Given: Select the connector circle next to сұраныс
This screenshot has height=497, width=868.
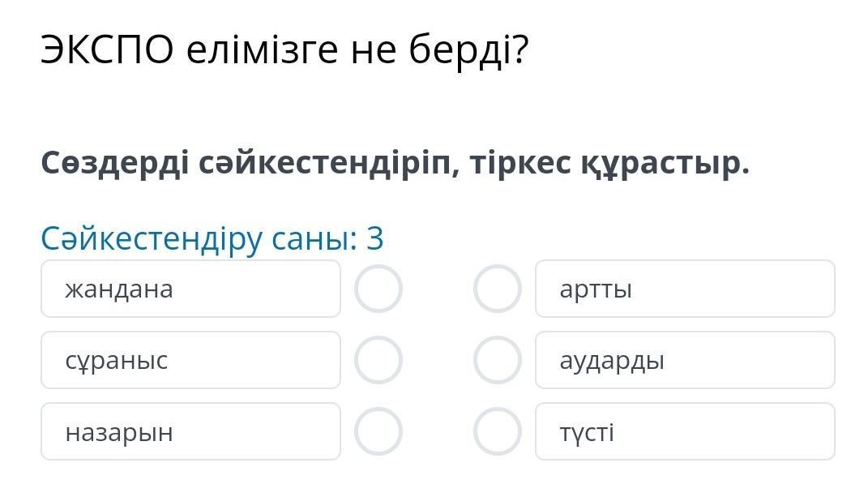Looking at the screenshot, I should 378,361.
